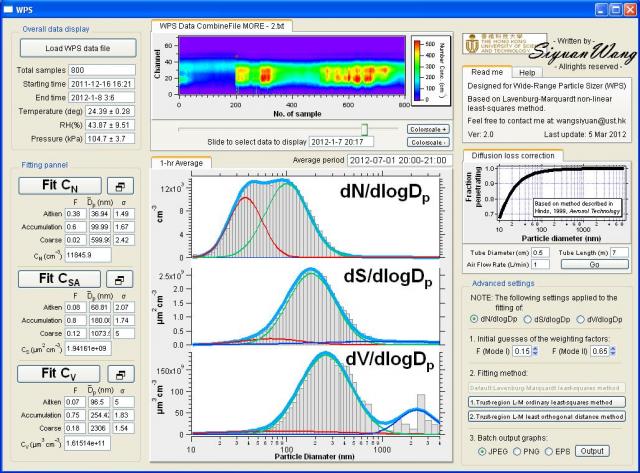Click the F (Mode I) value field 0.15

coord(522,351)
